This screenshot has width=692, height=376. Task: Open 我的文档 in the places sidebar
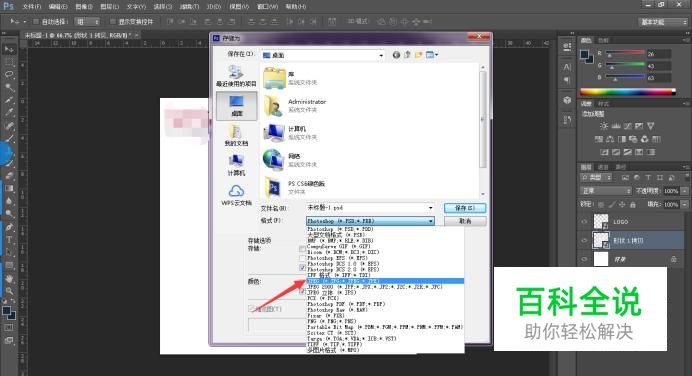[x=236, y=135]
